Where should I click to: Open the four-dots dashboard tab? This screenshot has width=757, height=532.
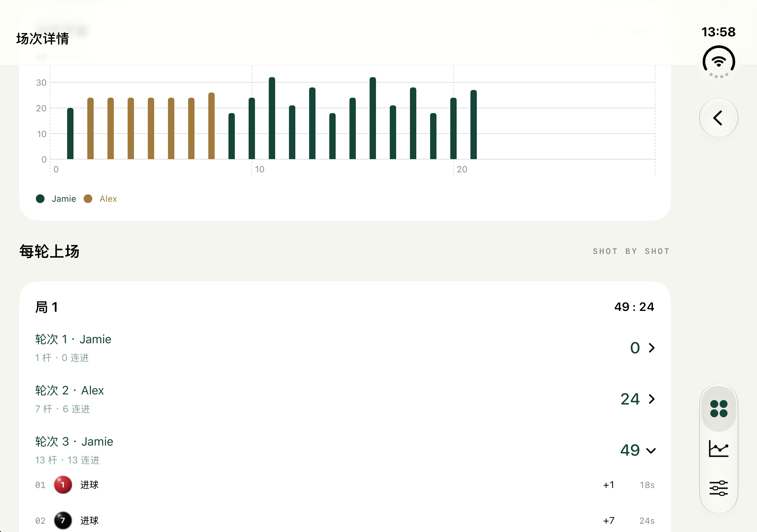(x=719, y=408)
